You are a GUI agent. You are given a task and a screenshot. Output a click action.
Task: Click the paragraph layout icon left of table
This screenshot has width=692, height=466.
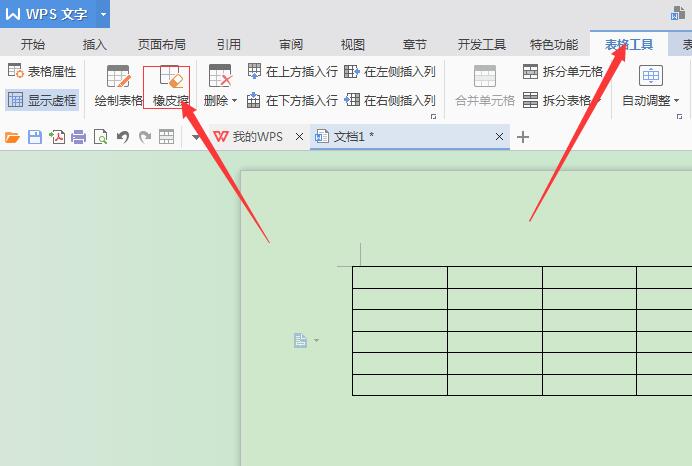(x=301, y=340)
